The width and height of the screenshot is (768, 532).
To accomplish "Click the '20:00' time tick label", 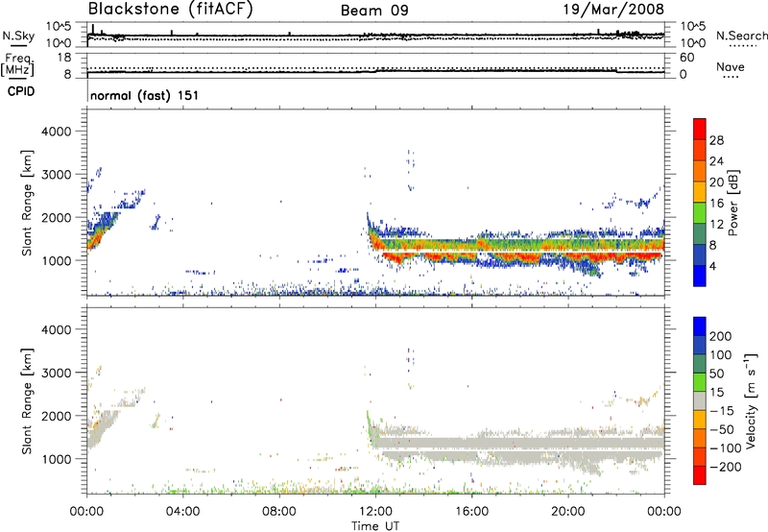I will (x=568, y=512).
